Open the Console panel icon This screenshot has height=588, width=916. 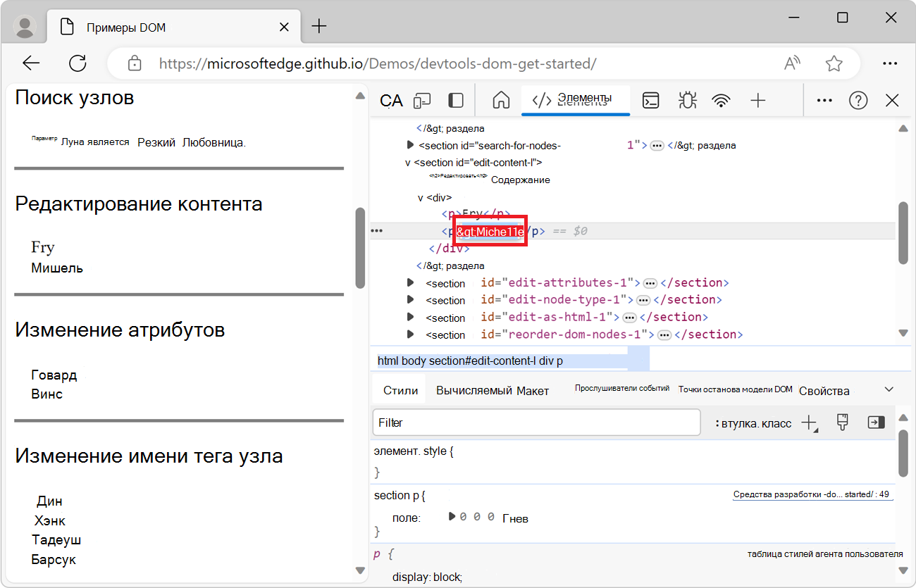point(650,100)
